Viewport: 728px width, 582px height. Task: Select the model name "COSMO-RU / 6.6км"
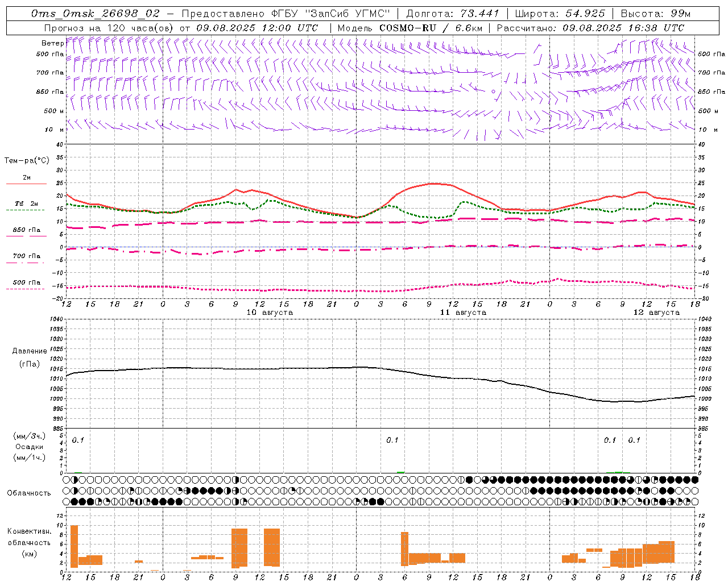click(x=431, y=28)
